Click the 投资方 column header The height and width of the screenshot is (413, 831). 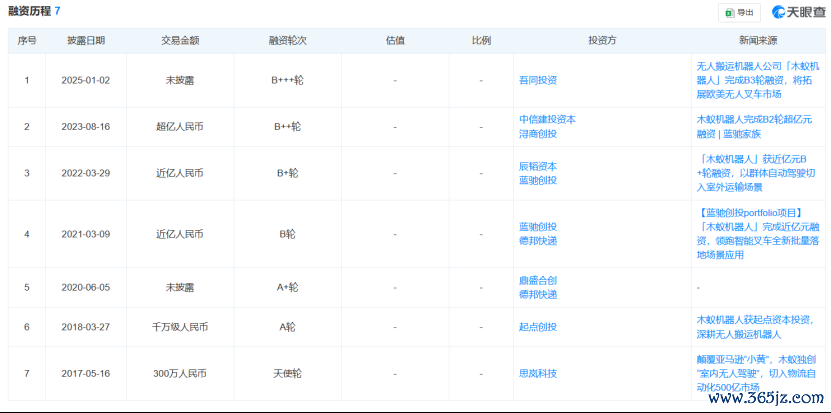click(602, 41)
